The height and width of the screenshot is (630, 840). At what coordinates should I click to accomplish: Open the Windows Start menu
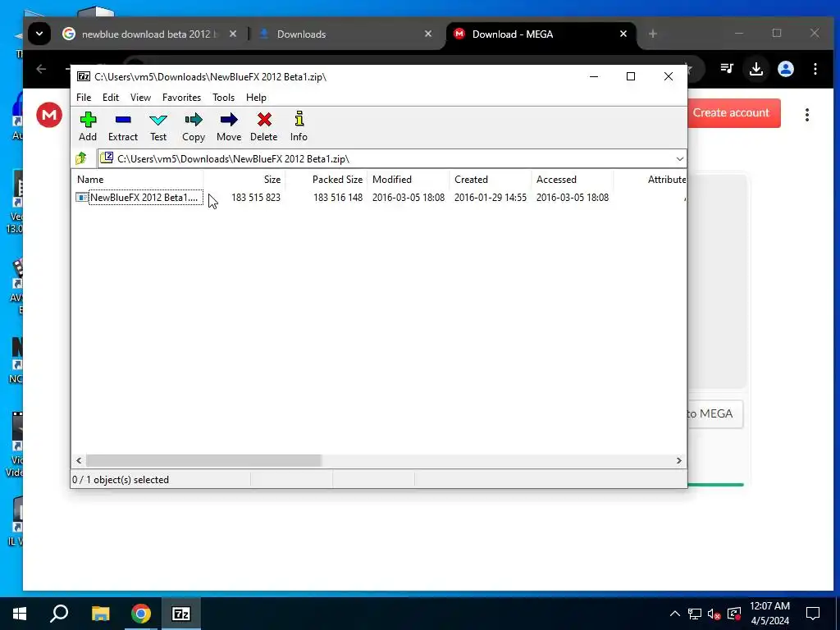[20, 614]
